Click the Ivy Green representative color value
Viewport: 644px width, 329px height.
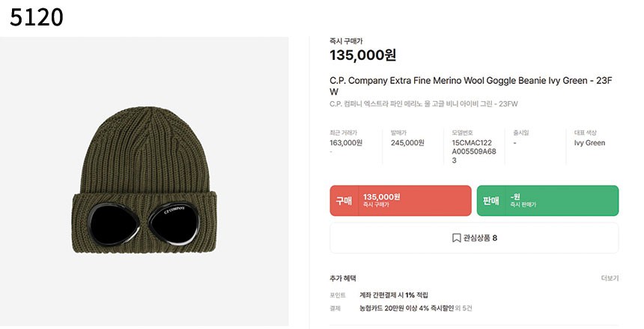[x=589, y=142]
